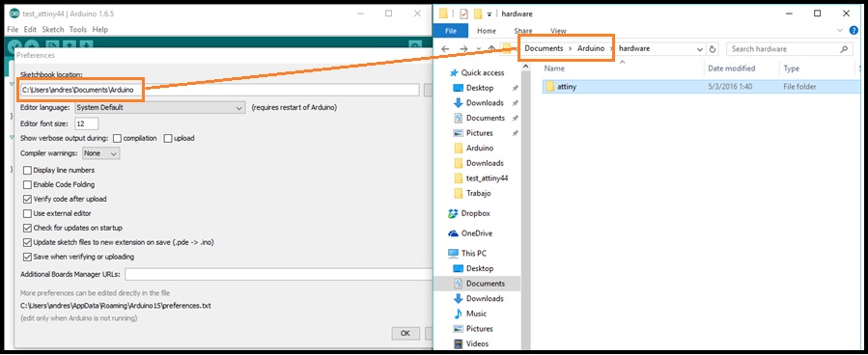Uncheck Verify code after upload

tap(27, 199)
